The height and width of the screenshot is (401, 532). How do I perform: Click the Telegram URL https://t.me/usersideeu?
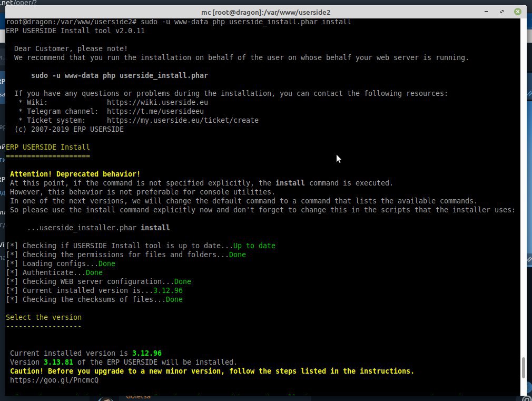coord(155,111)
